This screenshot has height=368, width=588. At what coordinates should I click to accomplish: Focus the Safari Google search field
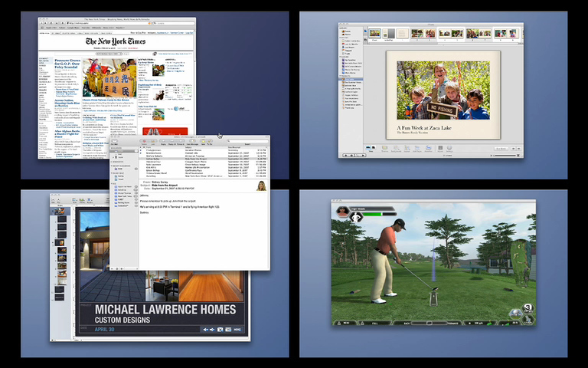tap(174, 23)
